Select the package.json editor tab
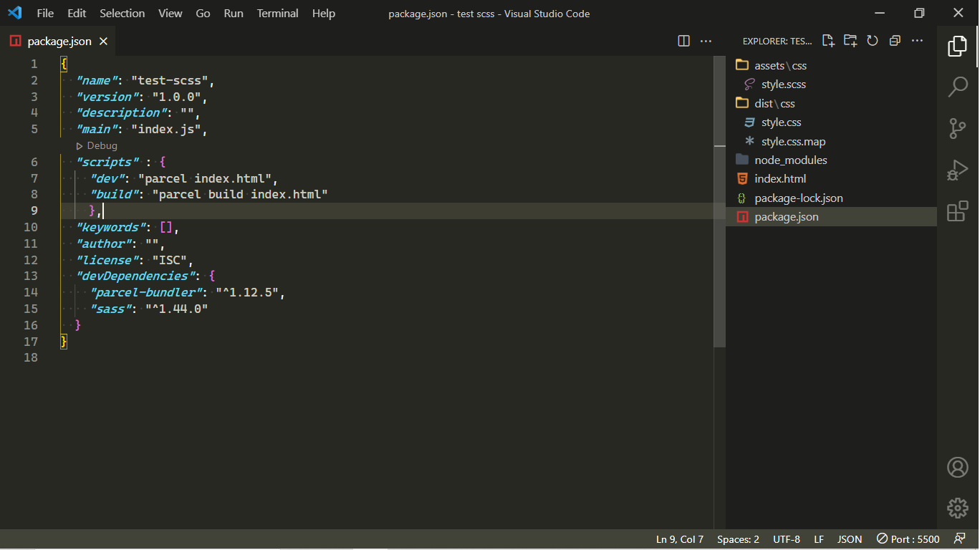The height and width of the screenshot is (550, 980). [59, 42]
